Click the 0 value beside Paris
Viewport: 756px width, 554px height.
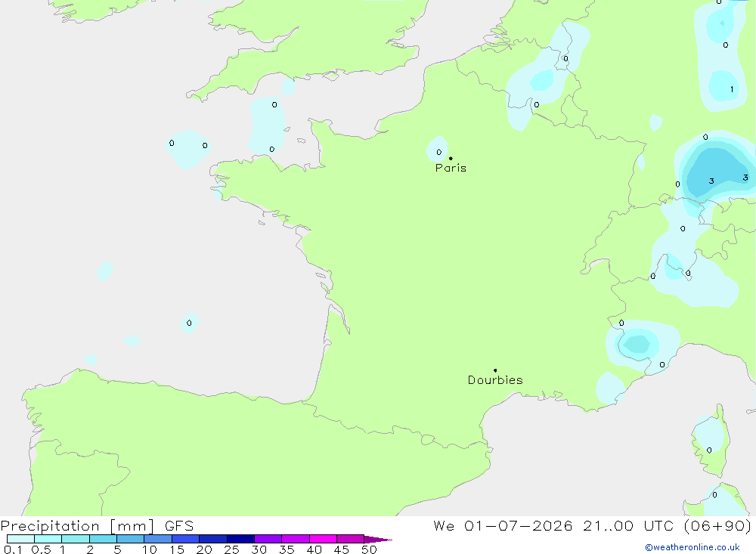(x=438, y=152)
